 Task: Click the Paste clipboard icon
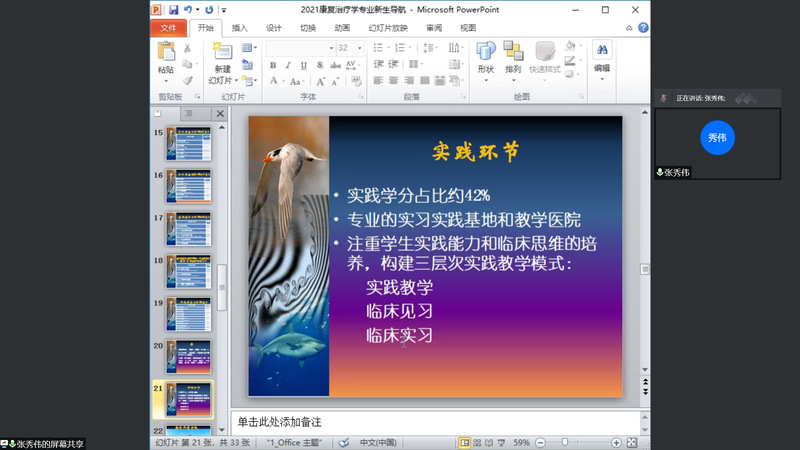(166, 55)
